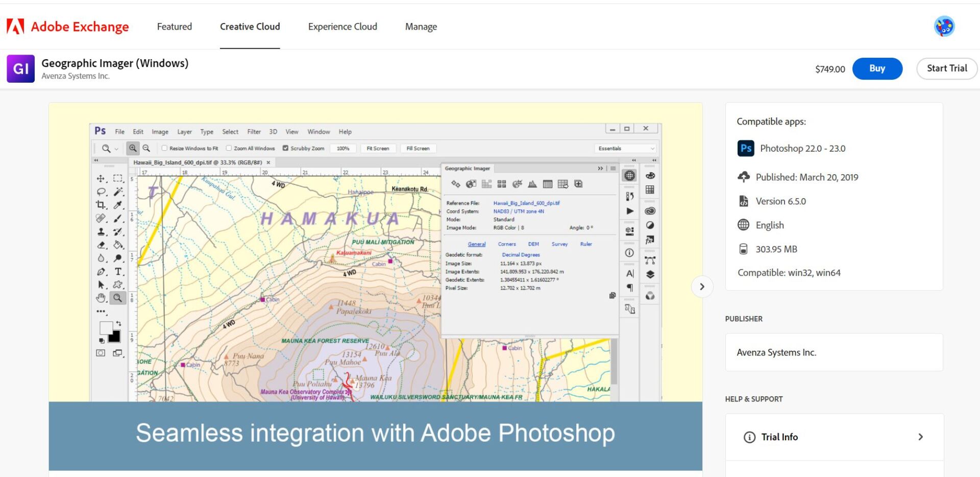The image size is (980, 477).
Task: Click the Zoom In plus magnifier button
Action: click(x=133, y=148)
